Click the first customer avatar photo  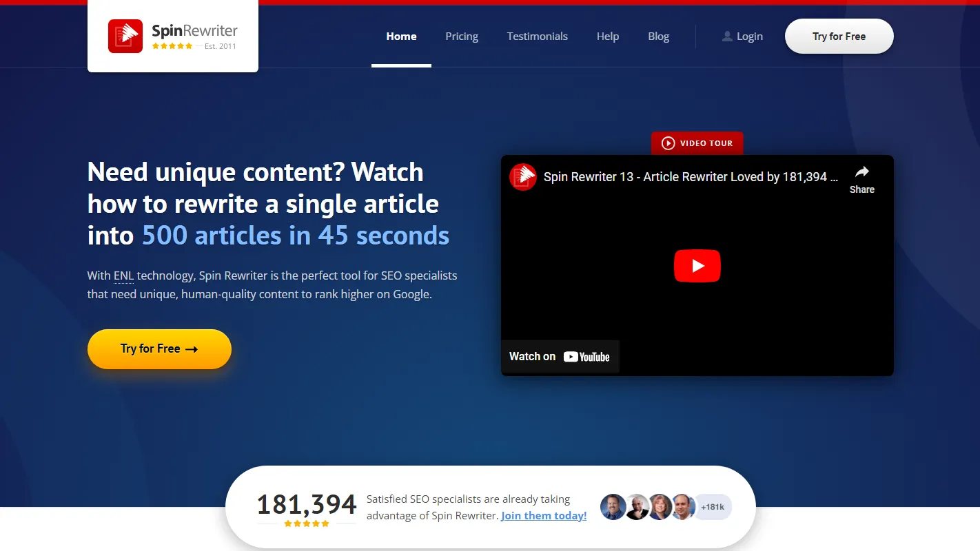point(613,507)
